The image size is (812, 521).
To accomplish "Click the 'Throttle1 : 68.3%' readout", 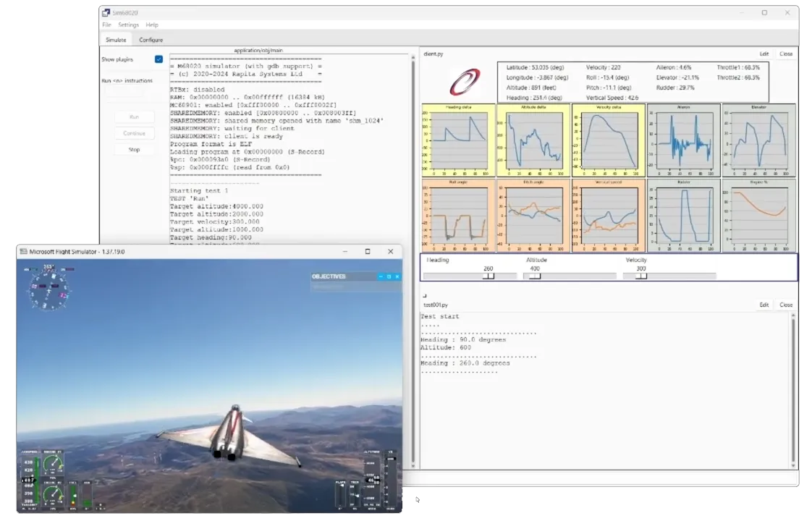I will [738, 67].
